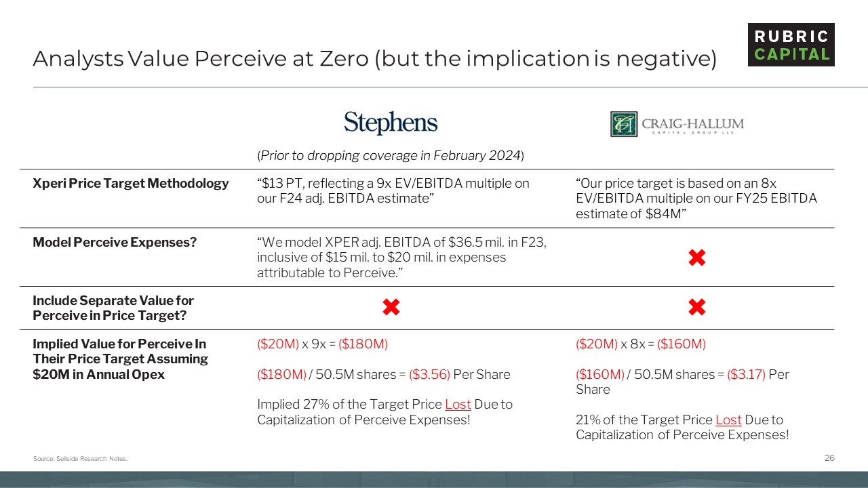Click the Stephens red X for separate Perceive value
The image size is (868, 488).
pyautogui.click(x=391, y=308)
